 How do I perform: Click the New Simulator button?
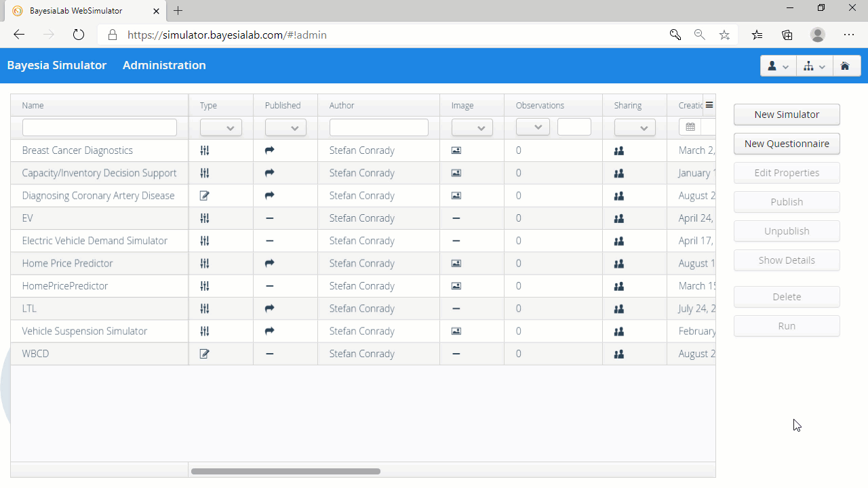coord(787,115)
